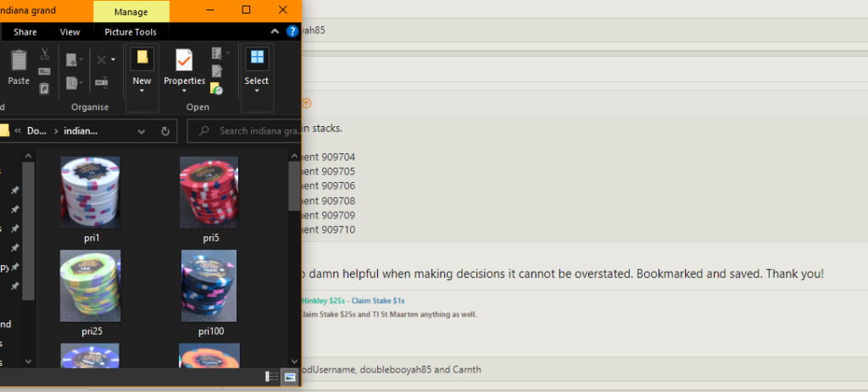868x392 pixels.
Task: Switch to large thumbnails view toggle
Action: pos(290,376)
